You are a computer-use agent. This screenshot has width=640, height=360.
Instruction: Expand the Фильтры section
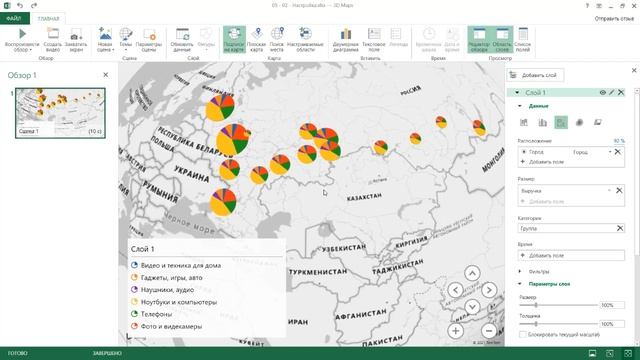click(520, 271)
